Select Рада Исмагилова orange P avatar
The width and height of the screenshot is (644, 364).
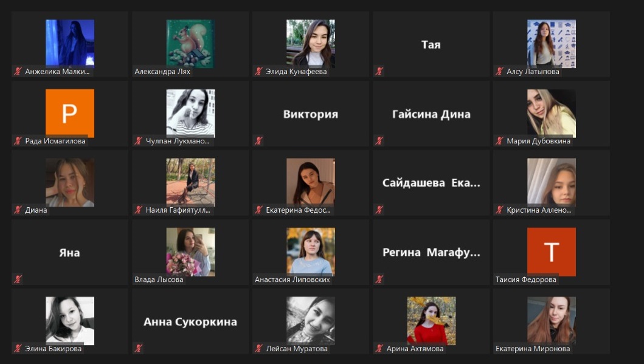(70, 113)
